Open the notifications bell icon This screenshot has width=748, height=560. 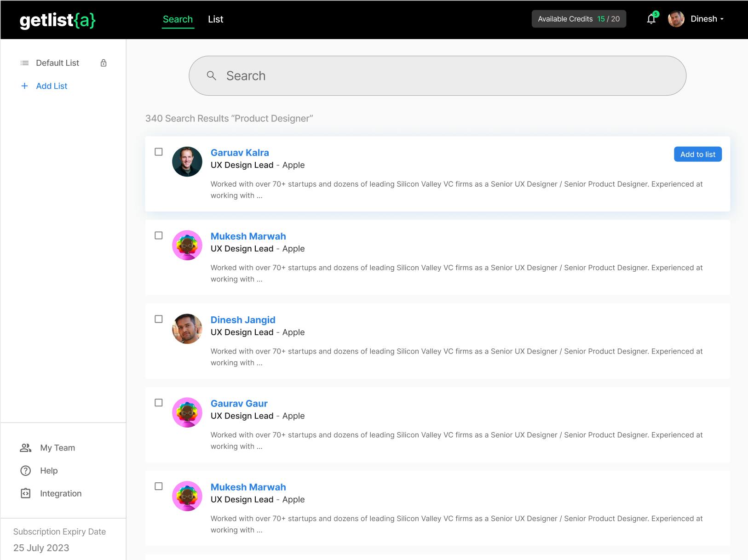(x=651, y=19)
